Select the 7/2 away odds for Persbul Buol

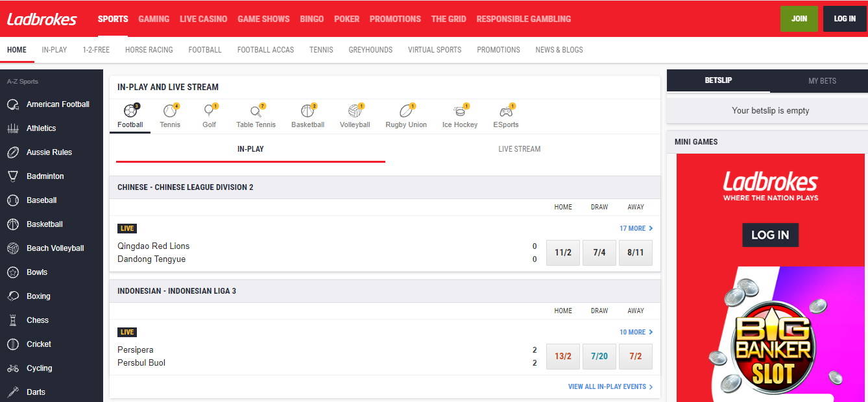pyautogui.click(x=636, y=357)
